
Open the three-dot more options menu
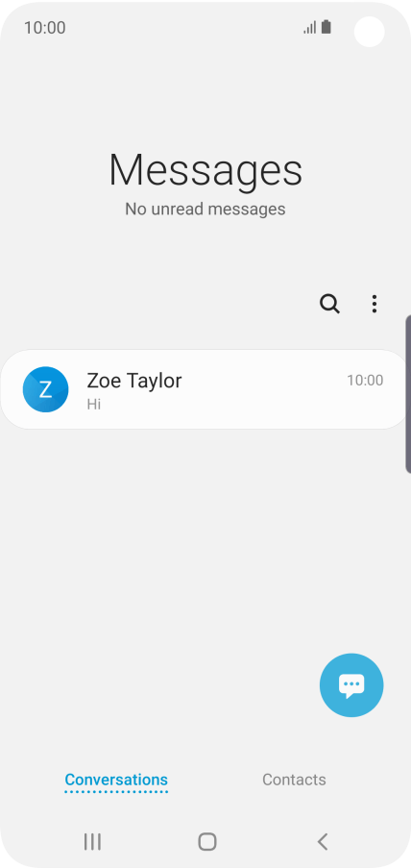375,304
